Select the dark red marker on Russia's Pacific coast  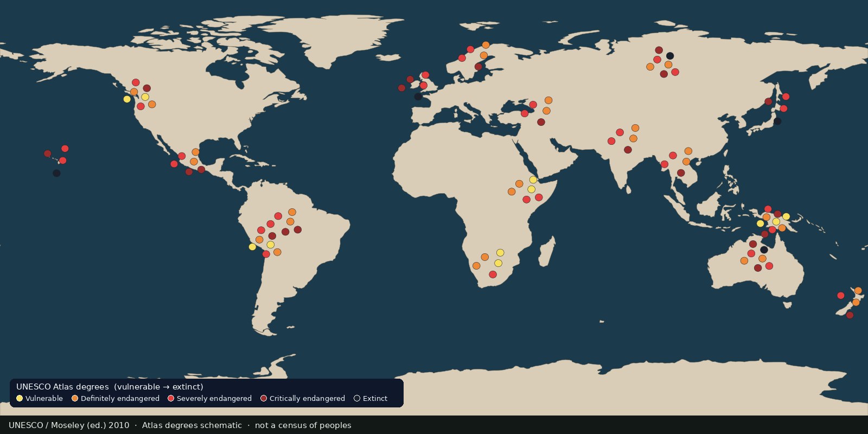click(x=768, y=101)
